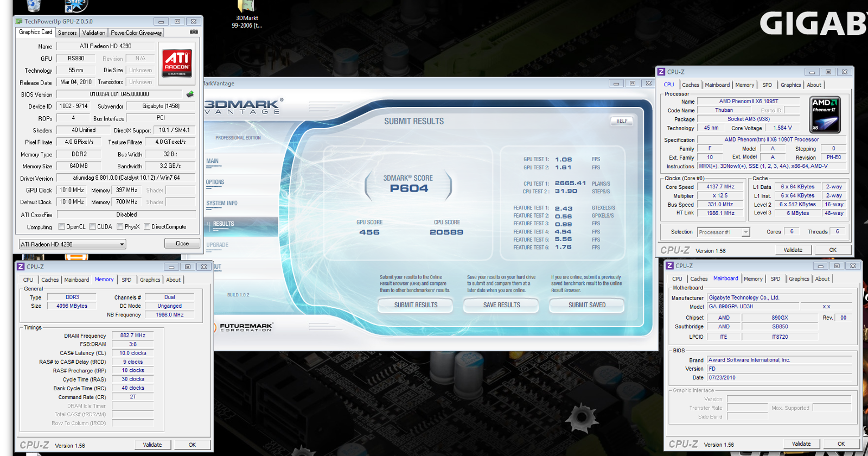The width and height of the screenshot is (868, 456).
Task: Click the GPU score 456 value
Action: (369, 232)
